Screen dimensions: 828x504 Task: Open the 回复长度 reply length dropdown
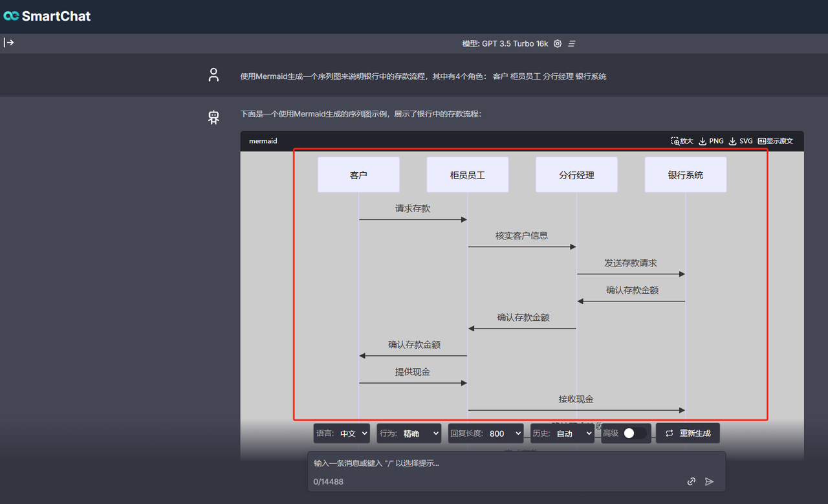[486, 433]
